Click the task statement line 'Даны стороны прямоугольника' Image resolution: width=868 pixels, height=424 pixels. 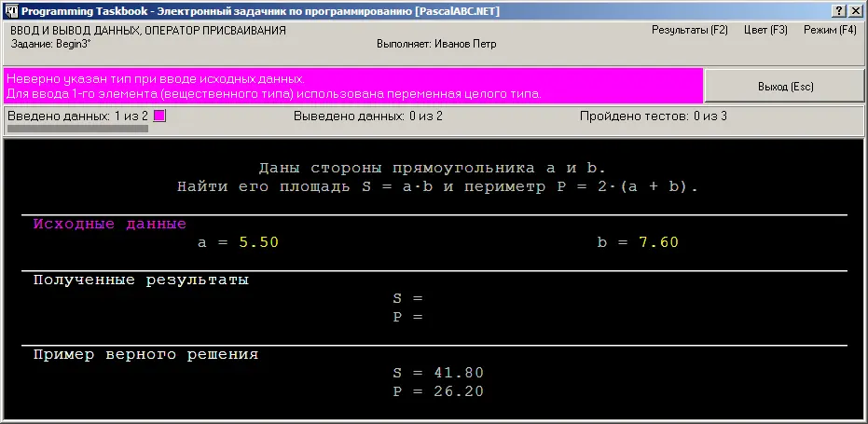click(x=433, y=169)
